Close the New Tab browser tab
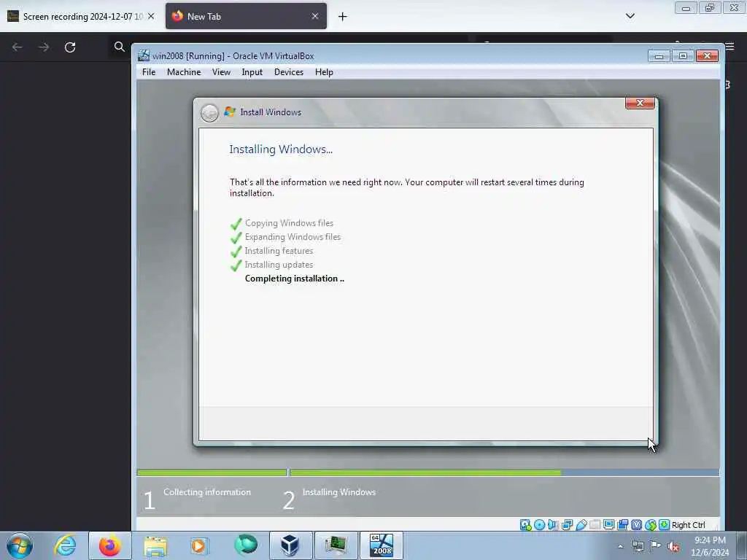The width and height of the screenshot is (747, 560). [x=315, y=16]
